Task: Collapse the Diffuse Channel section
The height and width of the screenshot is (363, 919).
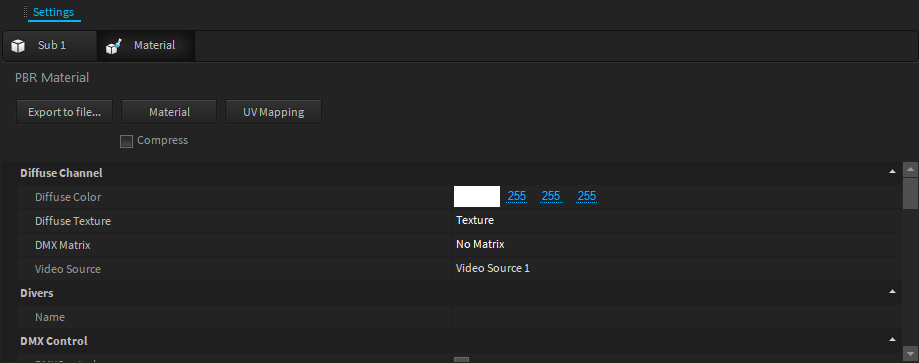Action: (x=892, y=172)
